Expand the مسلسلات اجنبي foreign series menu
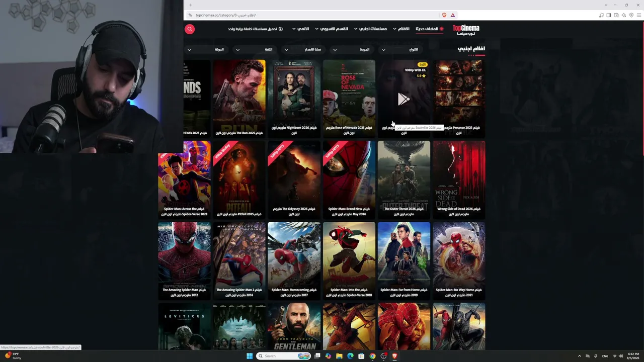This screenshot has width=644, height=362. coord(370,29)
